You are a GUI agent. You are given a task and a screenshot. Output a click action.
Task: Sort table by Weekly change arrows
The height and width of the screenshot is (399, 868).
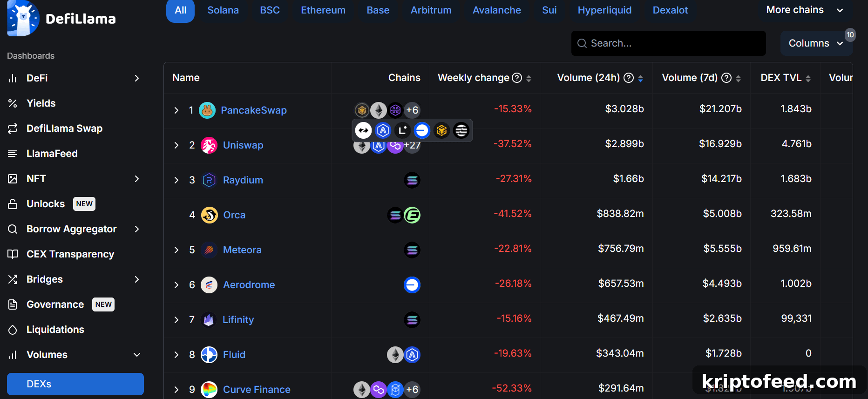529,79
